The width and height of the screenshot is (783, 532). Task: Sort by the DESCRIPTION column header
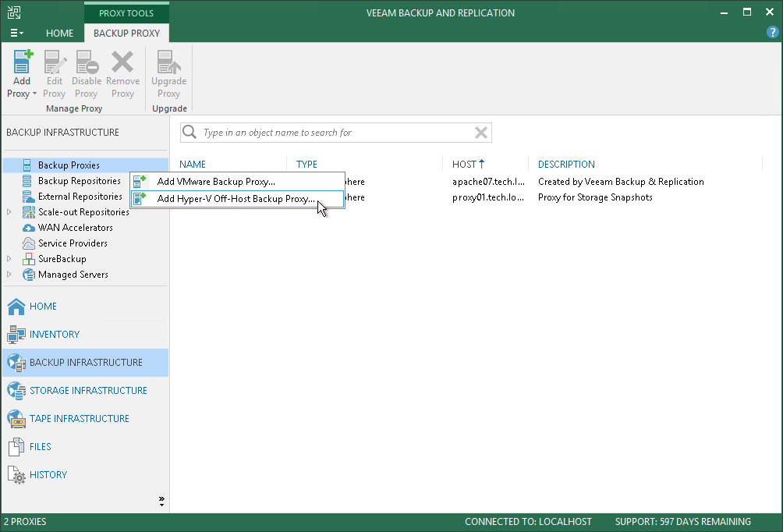pos(566,165)
